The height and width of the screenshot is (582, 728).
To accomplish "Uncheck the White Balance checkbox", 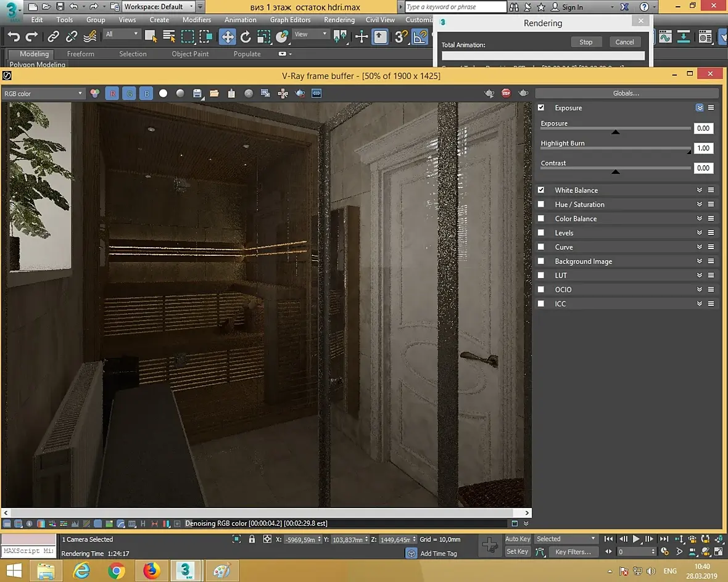I will click(541, 190).
